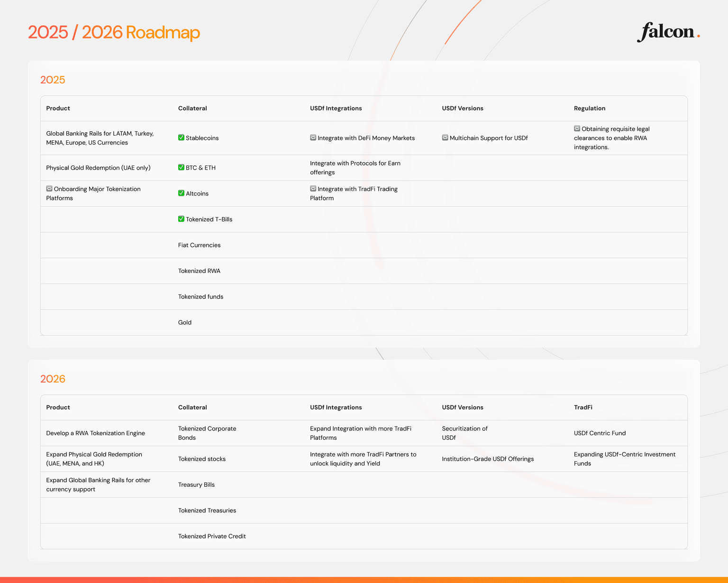Click the orange "2026" section heading
Image resolution: width=728 pixels, height=583 pixels.
click(x=53, y=379)
